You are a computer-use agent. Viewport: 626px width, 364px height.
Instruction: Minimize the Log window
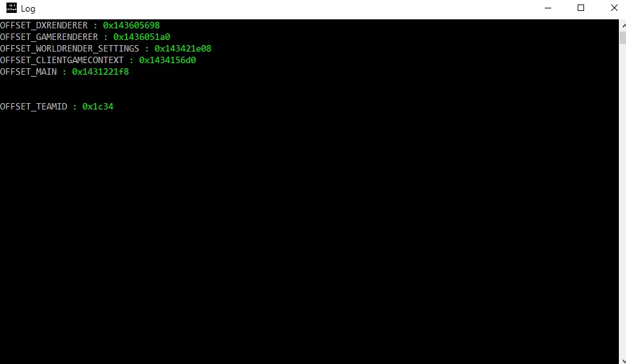pyautogui.click(x=548, y=8)
